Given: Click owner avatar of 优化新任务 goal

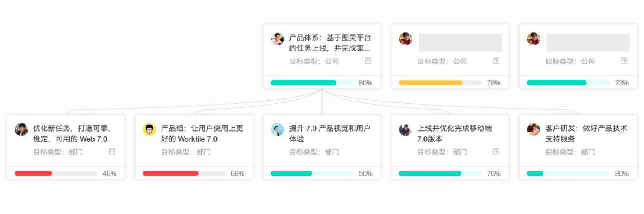Looking at the screenshot, I should (21, 129).
